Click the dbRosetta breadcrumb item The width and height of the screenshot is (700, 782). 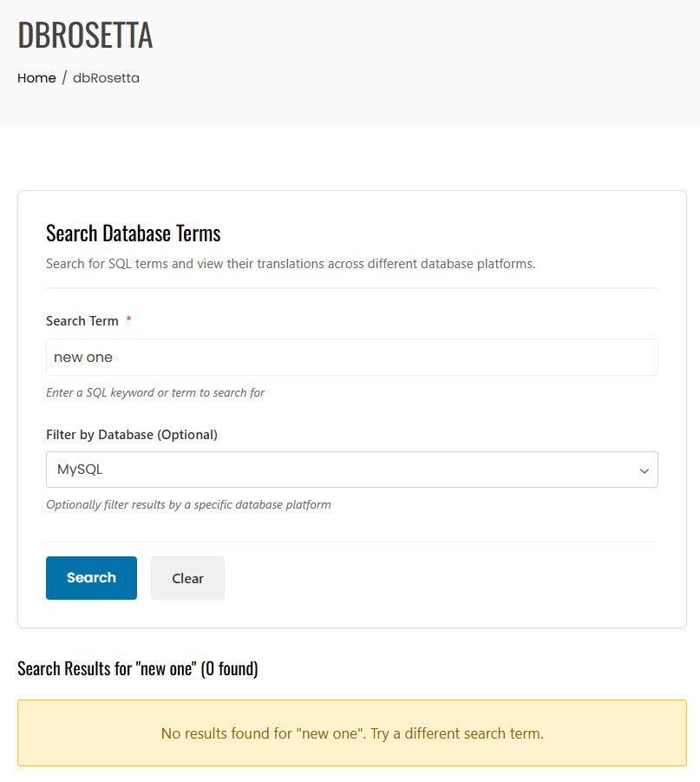pyautogui.click(x=106, y=78)
